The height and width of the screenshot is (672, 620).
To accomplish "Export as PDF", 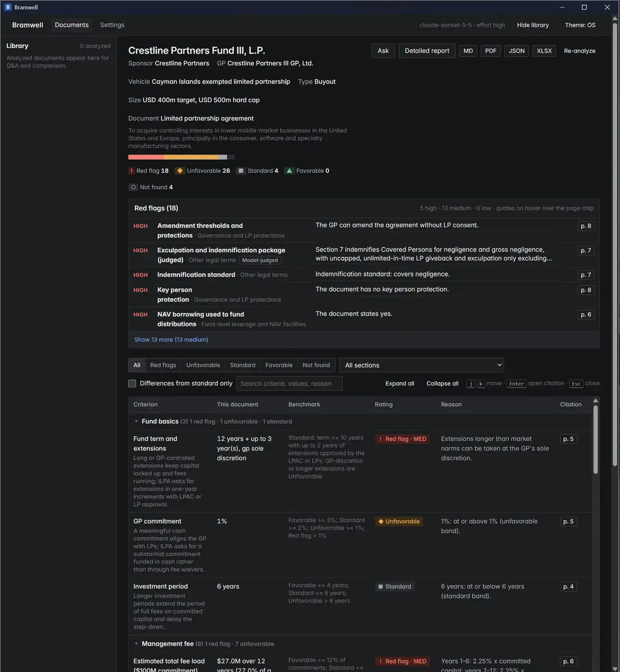I will pos(491,51).
